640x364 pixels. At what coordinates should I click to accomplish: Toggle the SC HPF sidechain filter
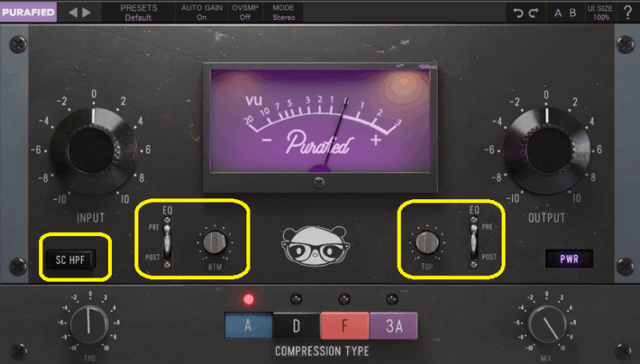click(x=74, y=258)
